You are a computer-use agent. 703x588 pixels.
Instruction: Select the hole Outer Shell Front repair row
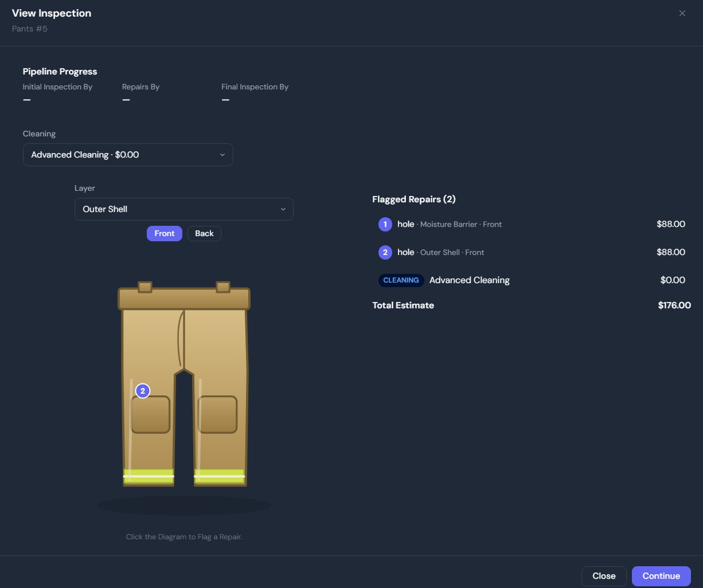532,252
